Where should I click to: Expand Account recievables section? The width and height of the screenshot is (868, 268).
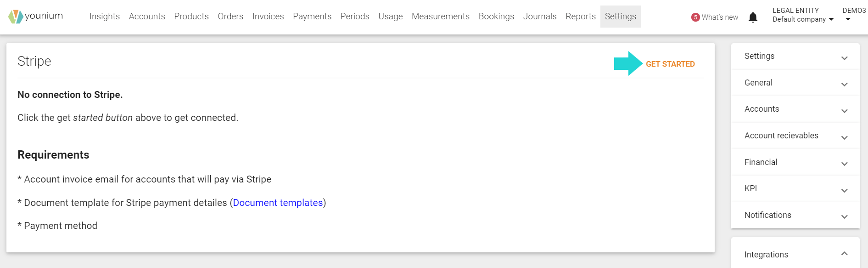click(x=795, y=136)
